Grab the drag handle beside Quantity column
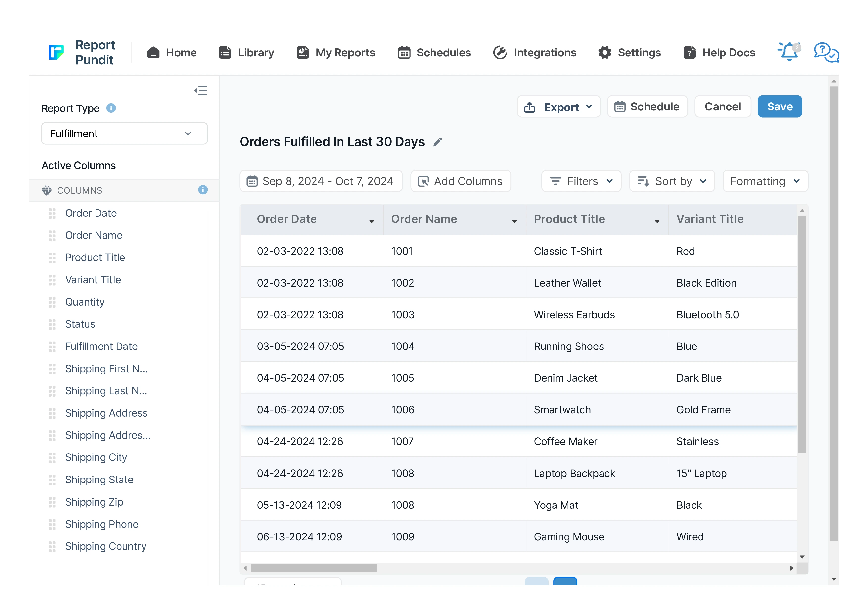 [x=52, y=302]
